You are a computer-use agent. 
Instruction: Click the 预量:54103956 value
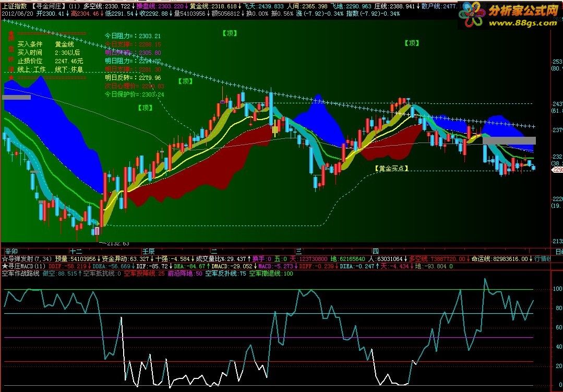[76, 259]
